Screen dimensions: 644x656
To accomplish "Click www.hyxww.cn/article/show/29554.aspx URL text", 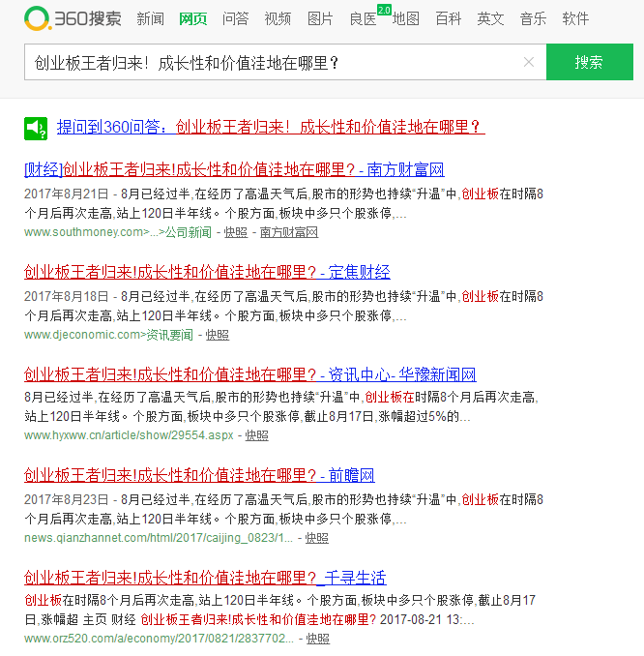I will (x=129, y=435).
